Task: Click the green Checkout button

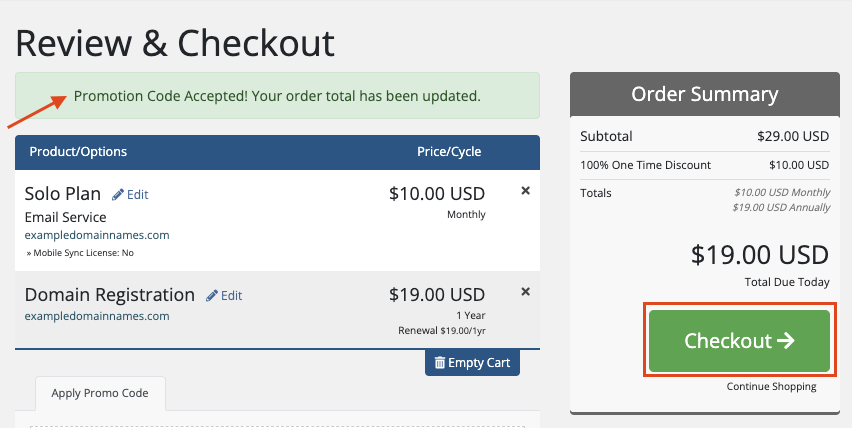Action: pos(739,341)
